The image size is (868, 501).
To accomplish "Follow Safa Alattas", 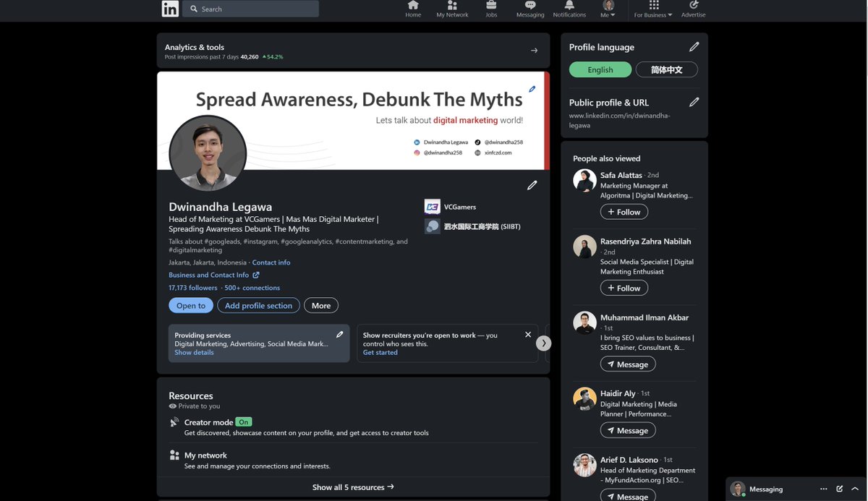I will click(624, 212).
